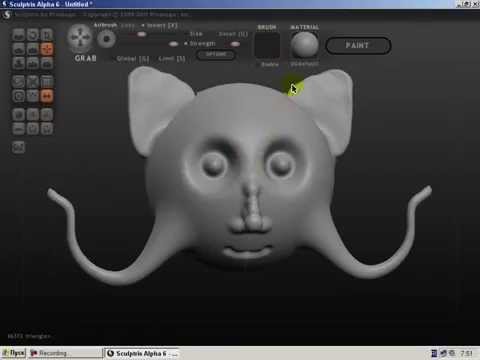This screenshot has height=360, width=480.
Task: Click the Export mesh icon
Action: 47,129
